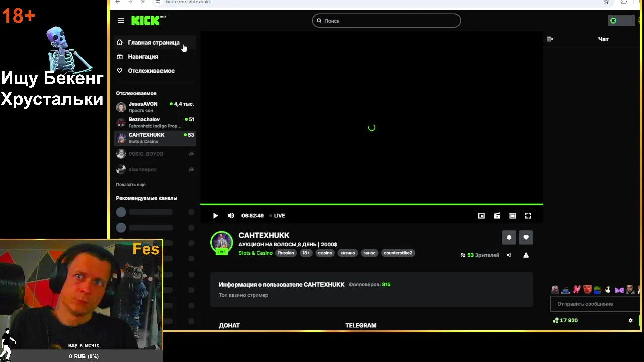Enable notifications with the bell button
This screenshot has height=362, width=644.
(x=509, y=237)
